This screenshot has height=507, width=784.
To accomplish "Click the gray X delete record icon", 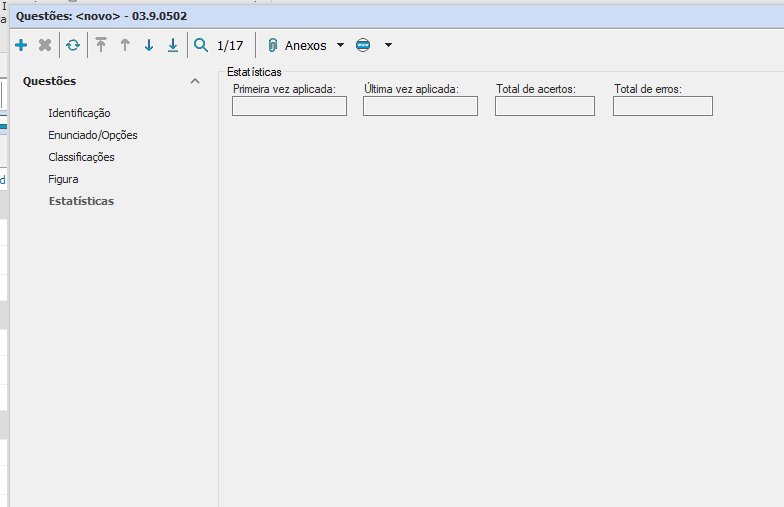I will coord(45,45).
